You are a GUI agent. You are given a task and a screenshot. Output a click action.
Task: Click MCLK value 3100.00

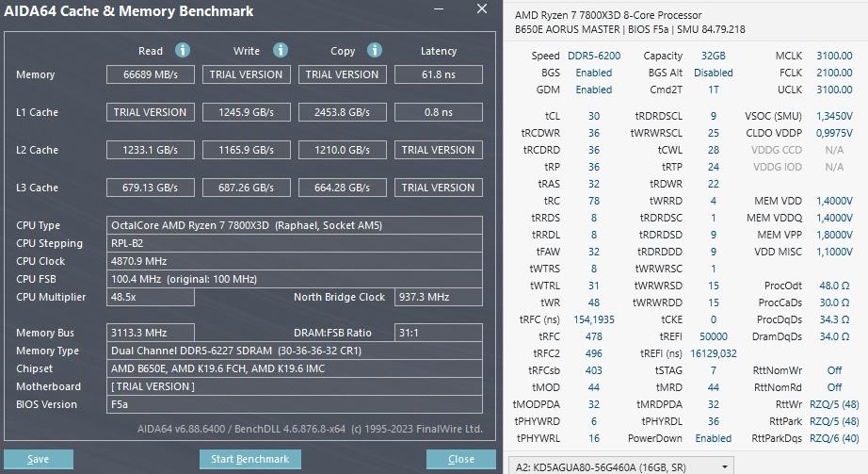pos(834,56)
